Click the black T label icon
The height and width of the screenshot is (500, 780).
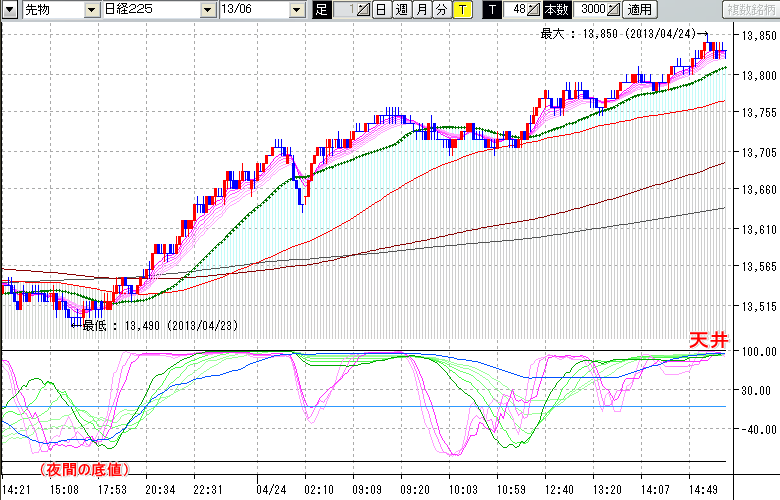pyautogui.click(x=491, y=9)
